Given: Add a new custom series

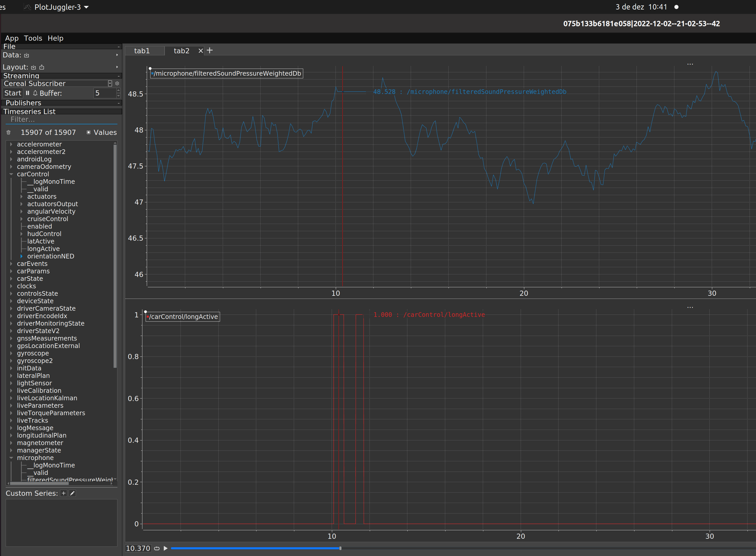Looking at the screenshot, I should pyautogui.click(x=64, y=493).
